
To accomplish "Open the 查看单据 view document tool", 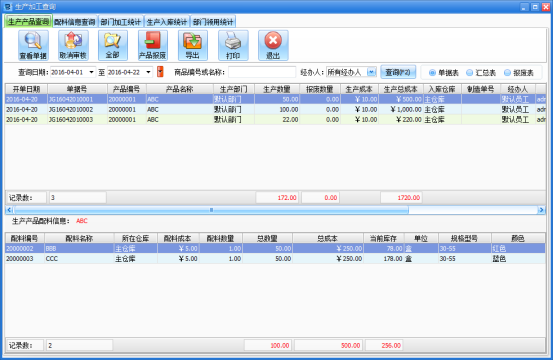I will click(x=33, y=45).
